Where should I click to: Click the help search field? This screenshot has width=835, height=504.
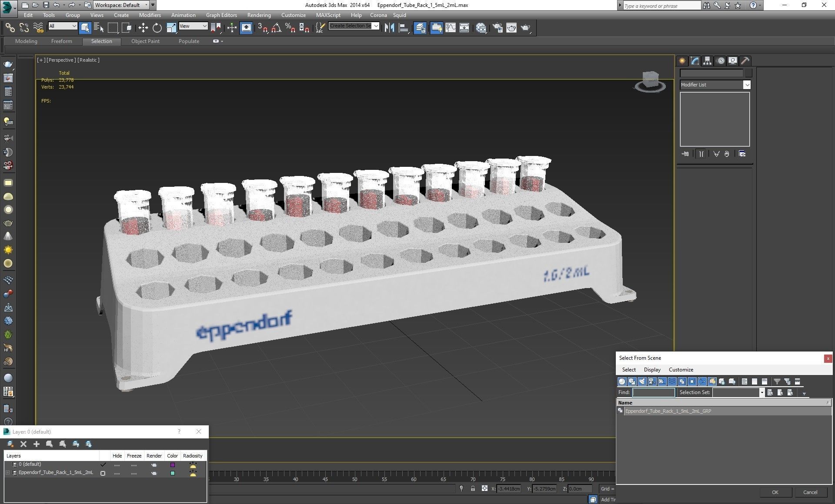click(661, 6)
